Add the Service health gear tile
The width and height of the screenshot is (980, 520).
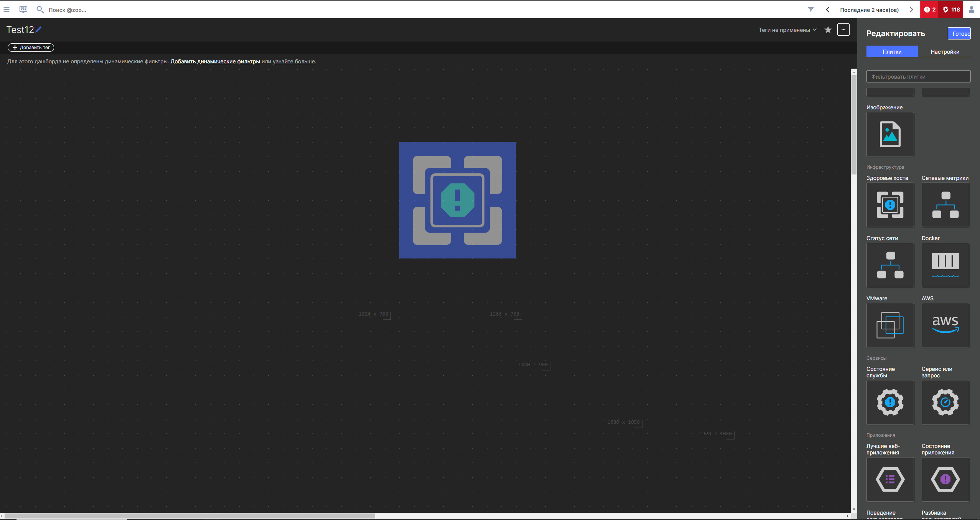(x=890, y=402)
